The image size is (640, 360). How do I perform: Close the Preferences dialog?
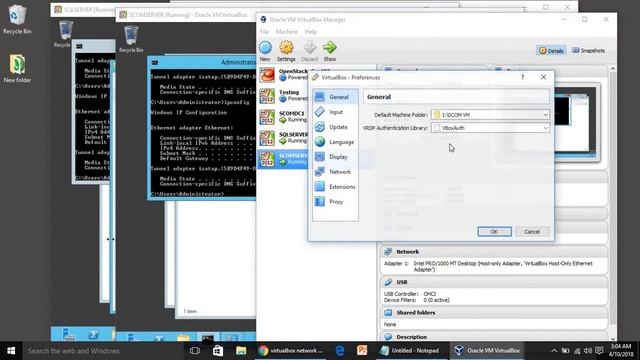(x=543, y=77)
